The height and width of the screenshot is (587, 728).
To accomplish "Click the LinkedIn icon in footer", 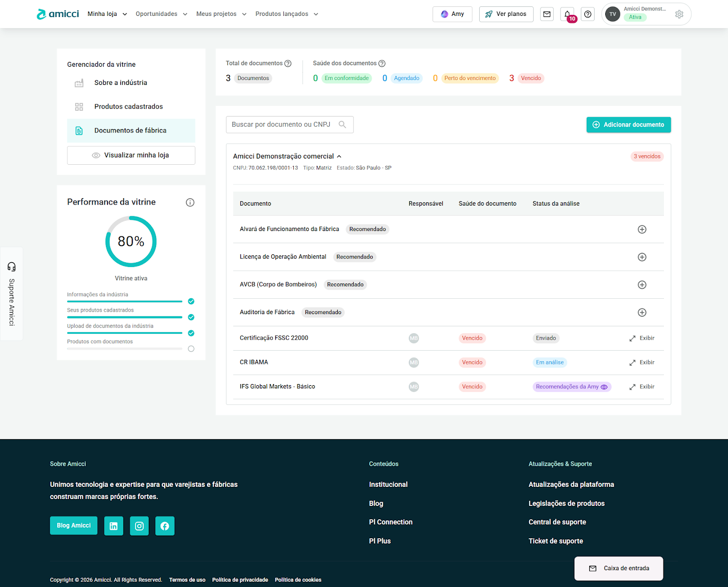I will point(114,526).
